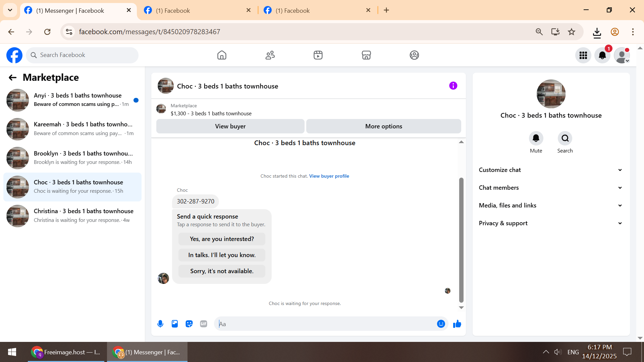This screenshot has width=644, height=362.
Task: Focus the message text input field
Action: point(325,324)
